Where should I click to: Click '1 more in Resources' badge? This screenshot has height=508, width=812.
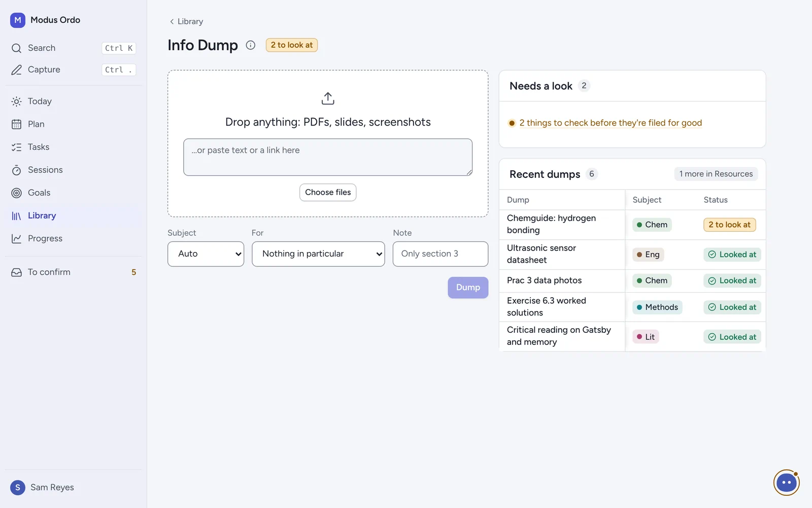716,174
